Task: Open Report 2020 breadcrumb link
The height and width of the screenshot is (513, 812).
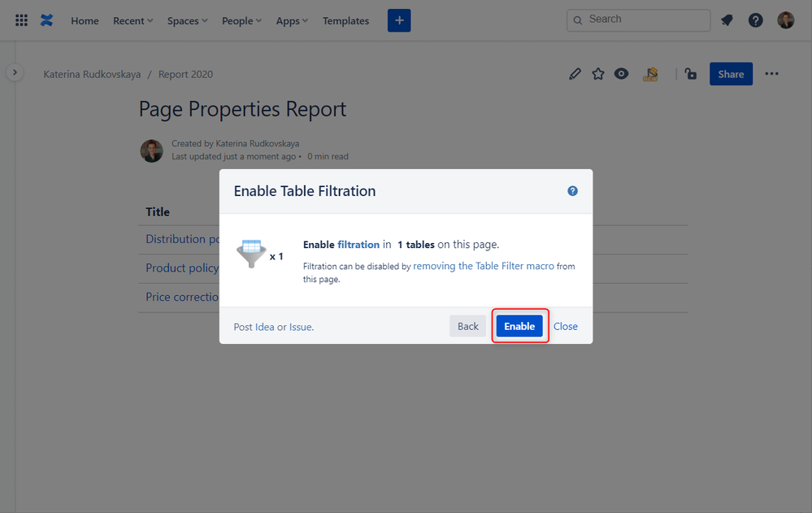Action: [x=185, y=74]
